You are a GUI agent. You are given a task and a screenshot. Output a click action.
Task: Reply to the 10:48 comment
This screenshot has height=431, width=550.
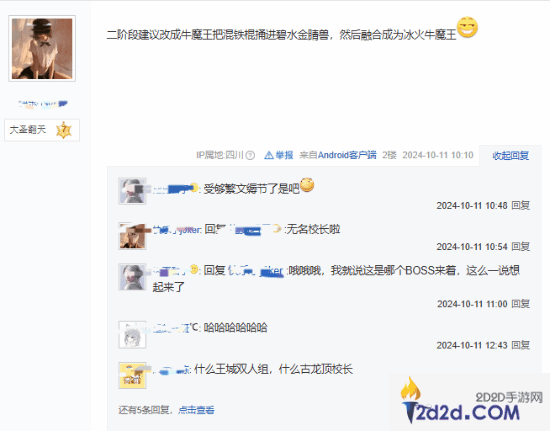tap(521, 205)
